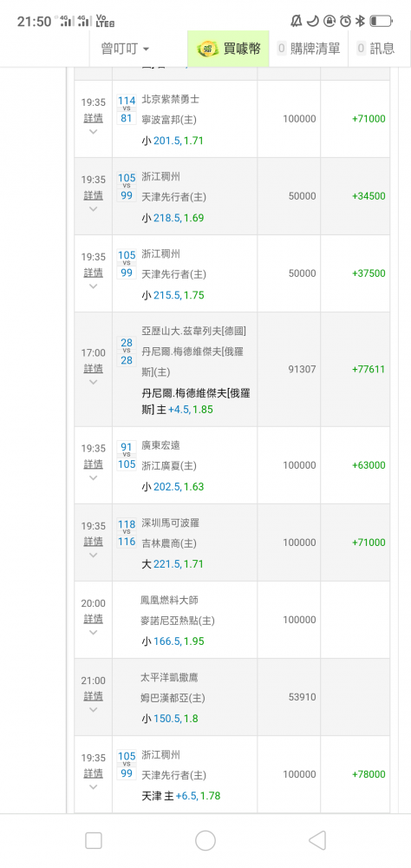The image size is (411, 868).
Task: Click the 28 vs 28 score box
Action: (x=127, y=352)
